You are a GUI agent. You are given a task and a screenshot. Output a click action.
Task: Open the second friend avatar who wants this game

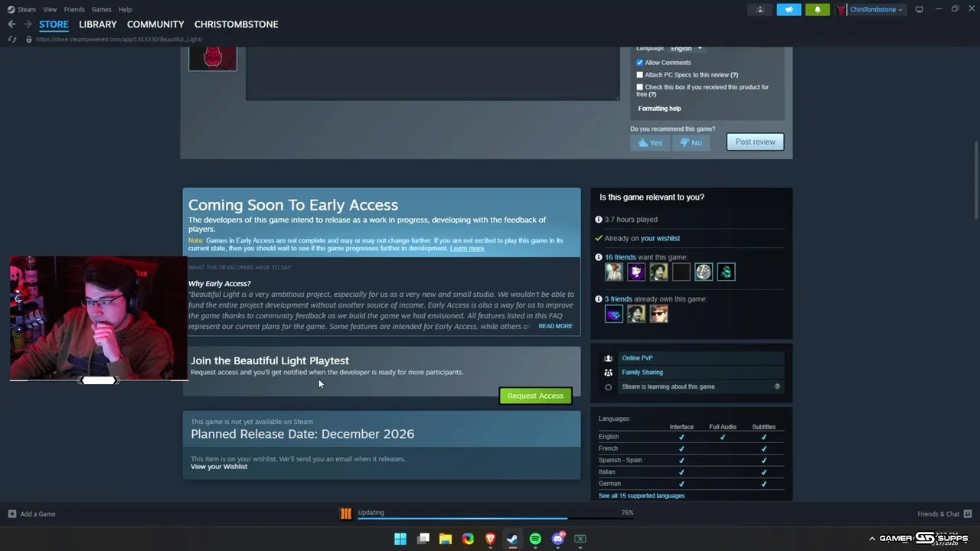tap(636, 272)
